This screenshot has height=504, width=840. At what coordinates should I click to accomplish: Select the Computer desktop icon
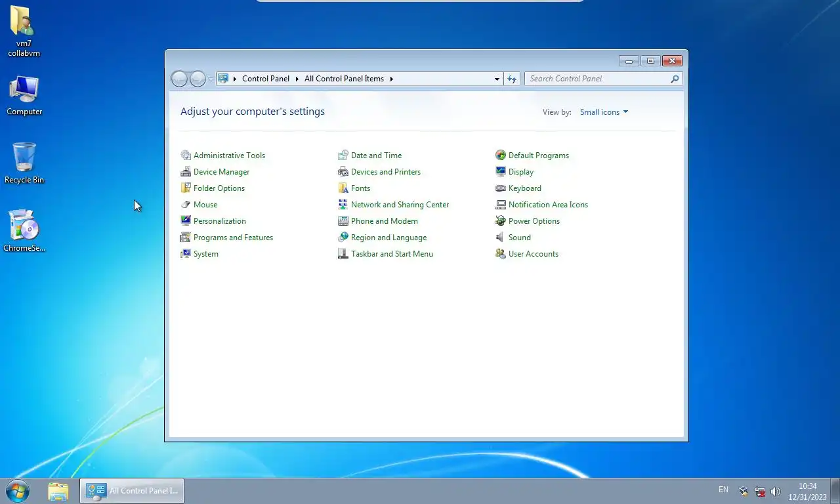[24, 95]
